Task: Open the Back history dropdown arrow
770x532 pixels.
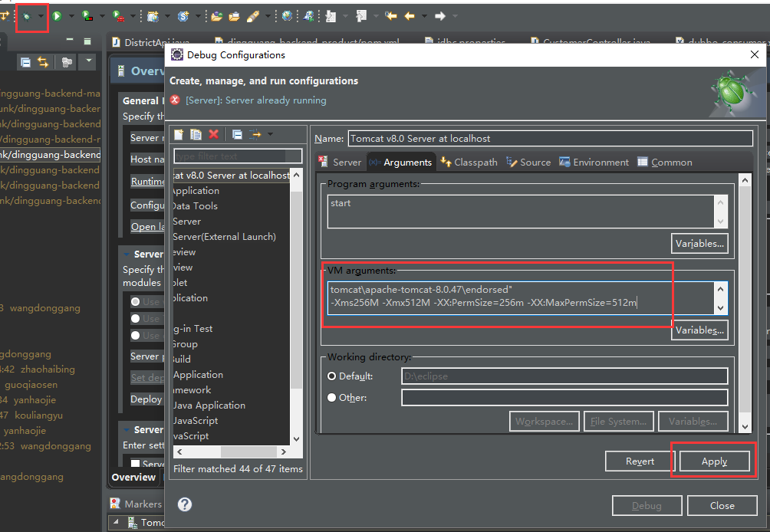Action: coord(424,17)
